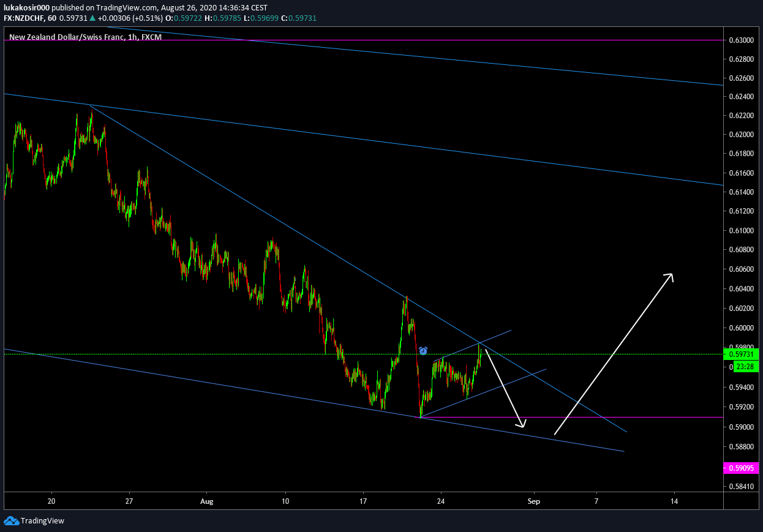Click the 0.60400 price axis label
This screenshot has width=763, height=532.
741,289
